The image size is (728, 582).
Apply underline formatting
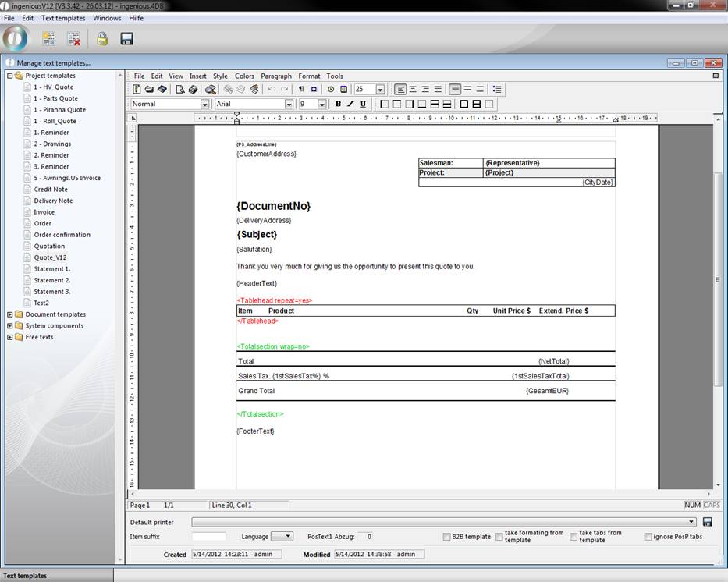pyautogui.click(x=363, y=104)
